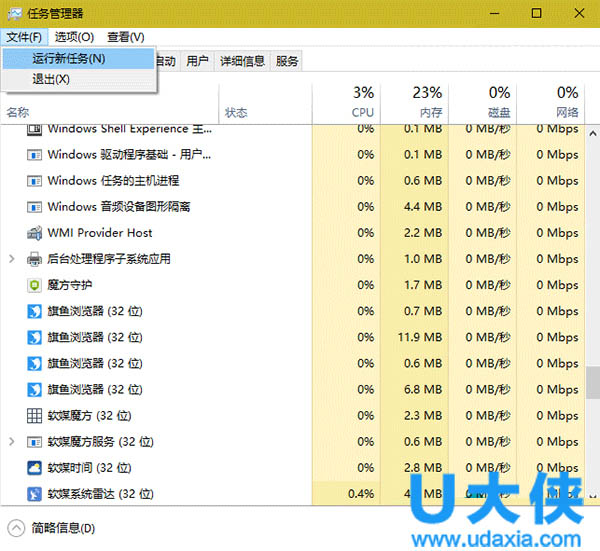The image size is (600, 551).
Task: Click the 软媒系统雷达 radar icon
Action: 34,494
